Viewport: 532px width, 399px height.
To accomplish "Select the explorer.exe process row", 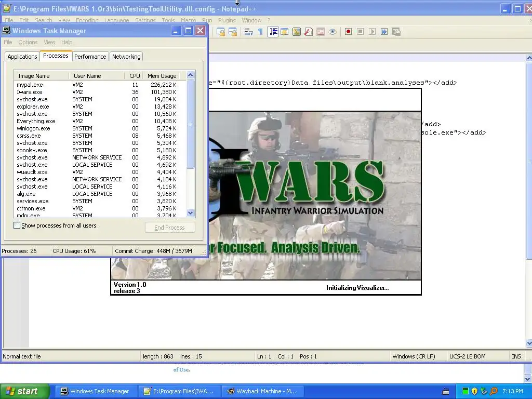I will click(100, 107).
